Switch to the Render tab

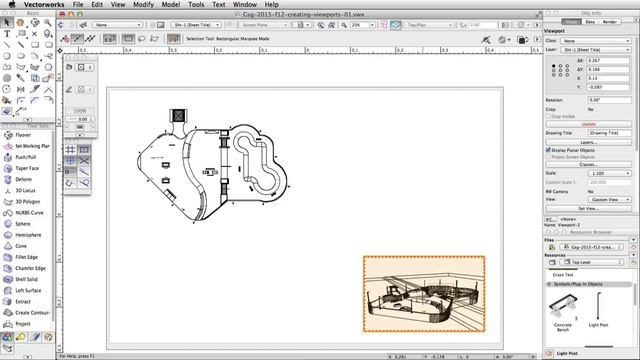pos(609,22)
